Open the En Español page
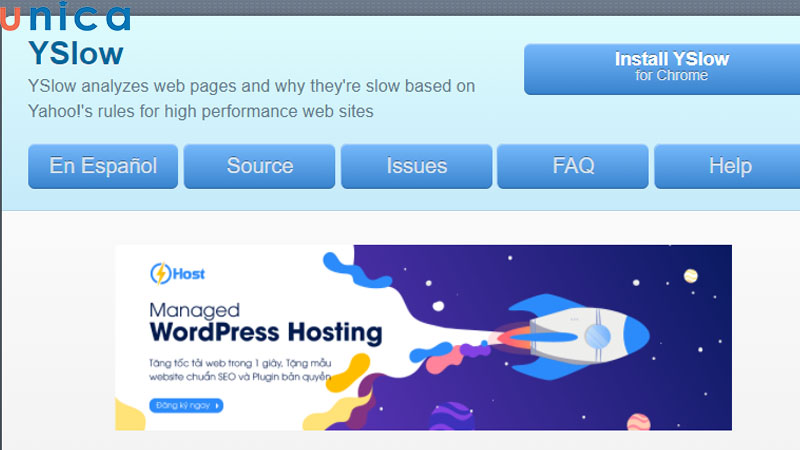The width and height of the screenshot is (800, 450). coord(103,166)
